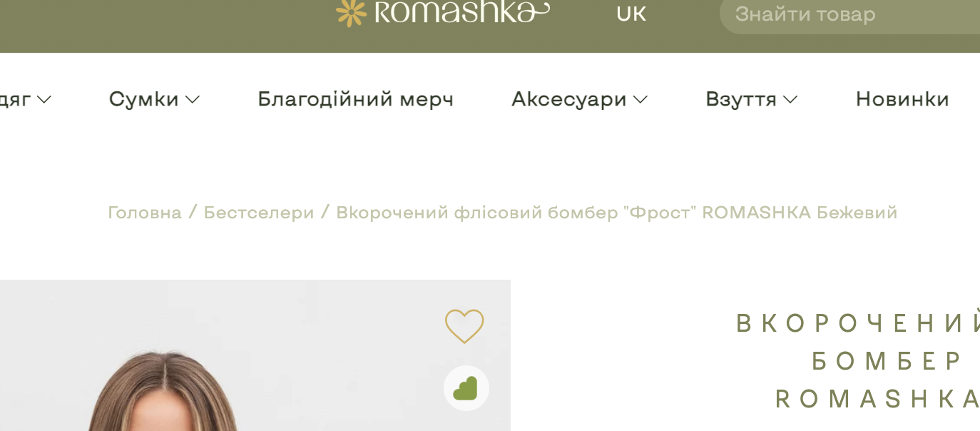This screenshot has height=431, width=980.
Task: Expand the Сумки dropdown chevron
Action: [x=193, y=100]
